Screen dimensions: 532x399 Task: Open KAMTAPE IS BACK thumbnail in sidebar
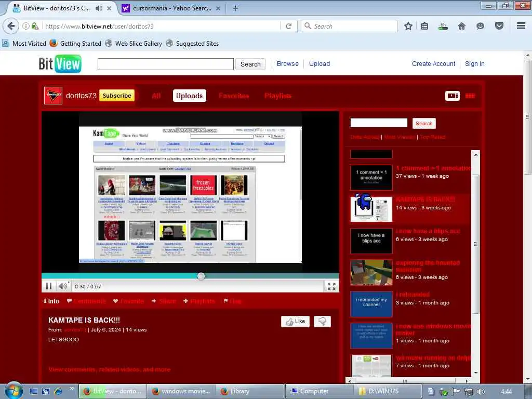pos(371,209)
